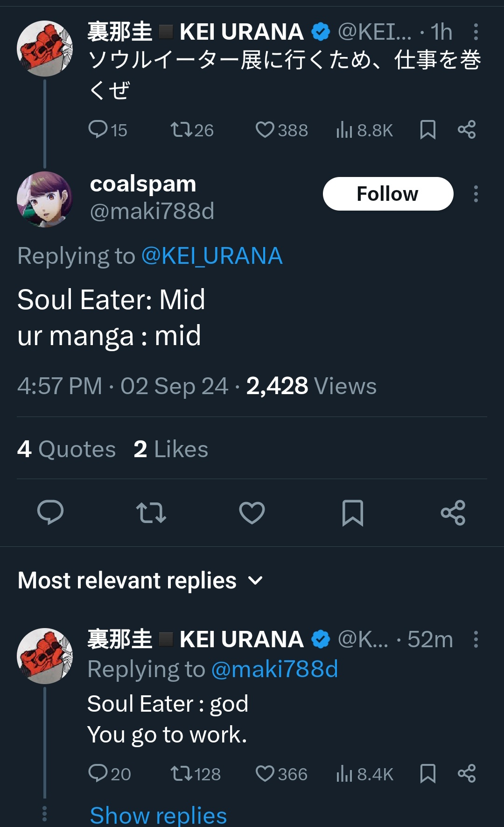Open the three-dot menu on Kei Urana's top tweet
Image resolution: width=504 pixels, height=827 pixels.
tap(476, 32)
